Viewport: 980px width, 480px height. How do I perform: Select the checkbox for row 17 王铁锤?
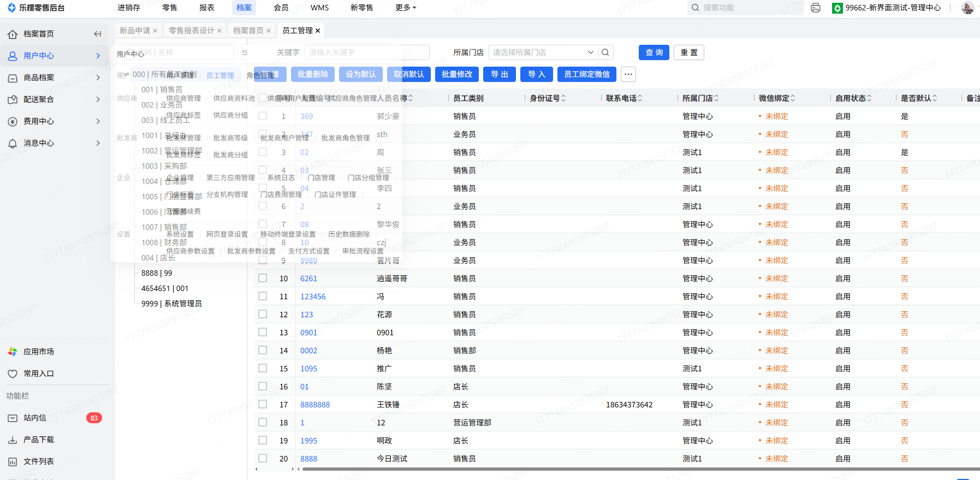(263, 404)
